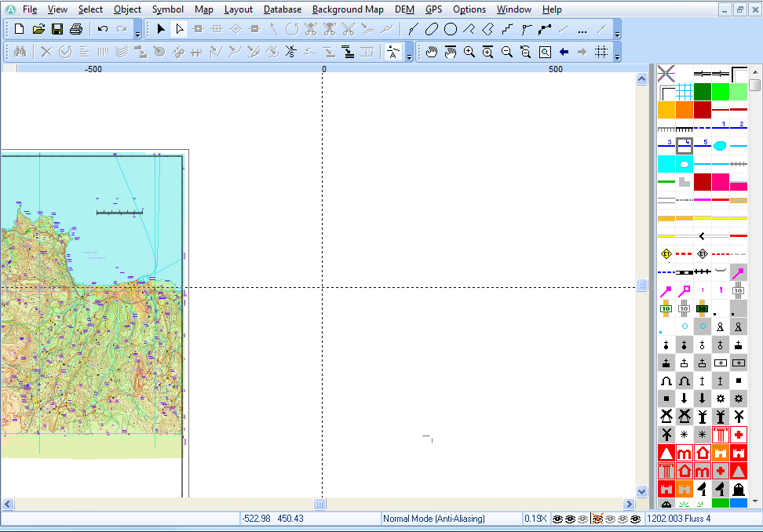The width and height of the screenshot is (763, 532).
Task: Select the dark green area symbol swatch
Action: (703, 92)
